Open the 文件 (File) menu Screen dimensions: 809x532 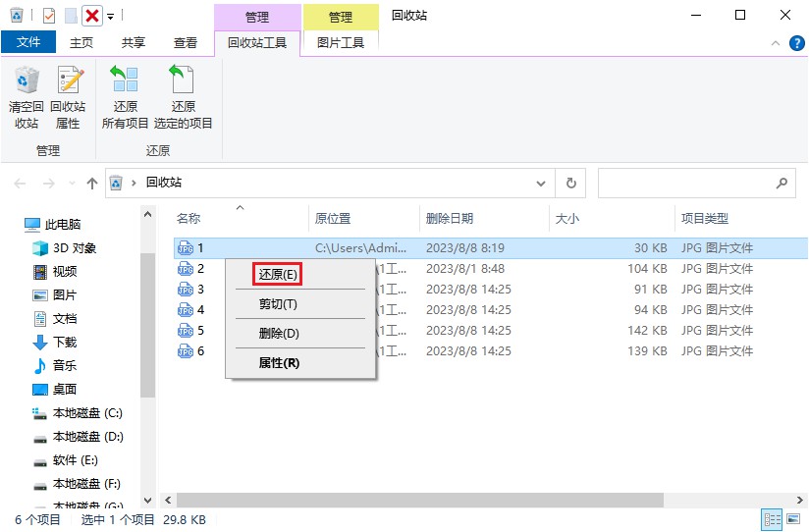pos(28,42)
